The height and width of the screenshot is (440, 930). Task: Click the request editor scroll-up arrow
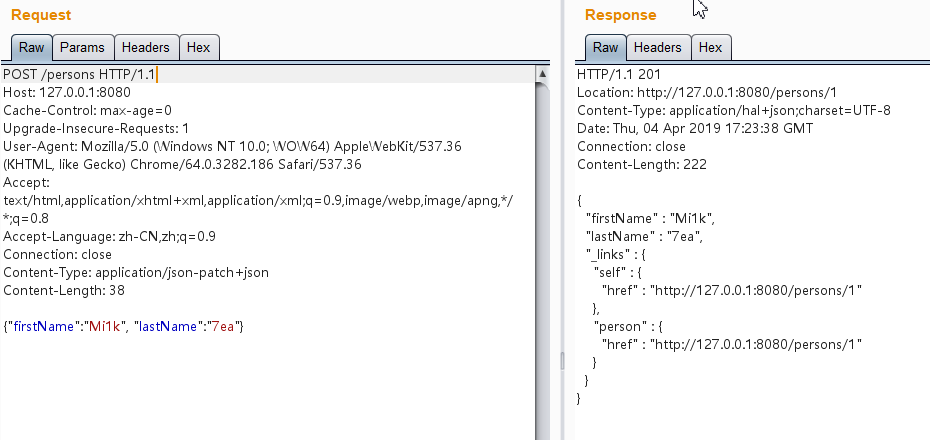[x=543, y=74]
